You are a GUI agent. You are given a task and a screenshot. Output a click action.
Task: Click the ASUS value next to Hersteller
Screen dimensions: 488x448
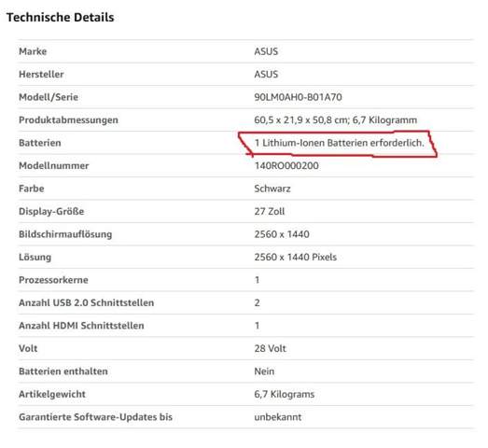(x=266, y=74)
